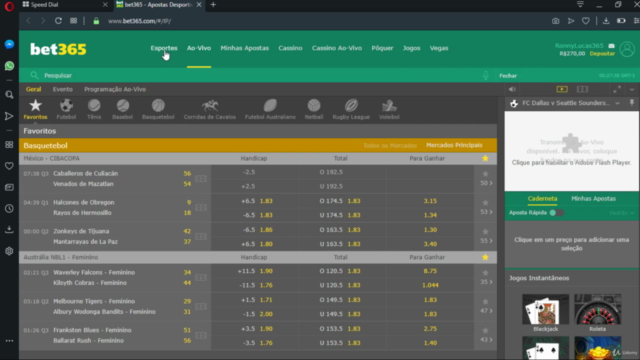
Task: Collapse the video panel chevron
Action: [x=632, y=89]
